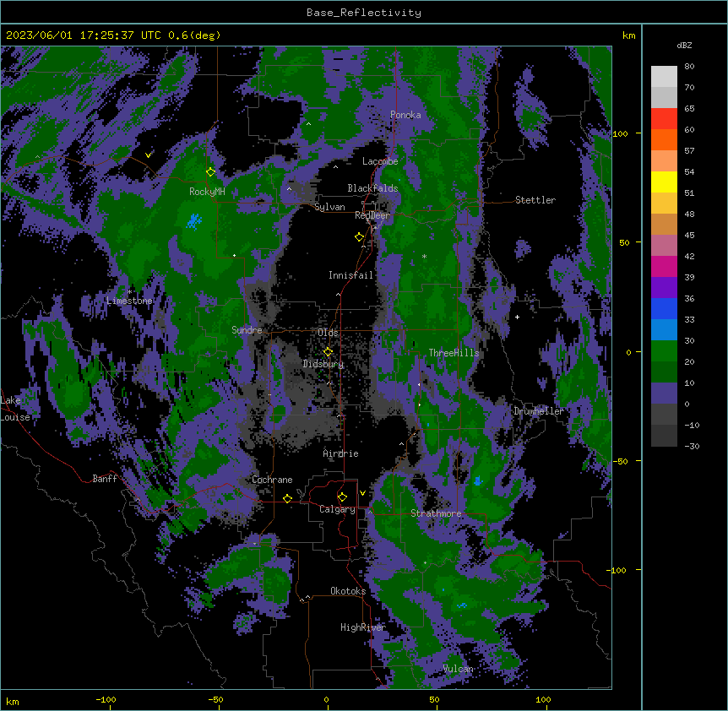Screen dimensions: 728x711
Task: Select the yellow diamond marker between Olds and Didsbury
Action: pyautogui.click(x=328, y=351)
